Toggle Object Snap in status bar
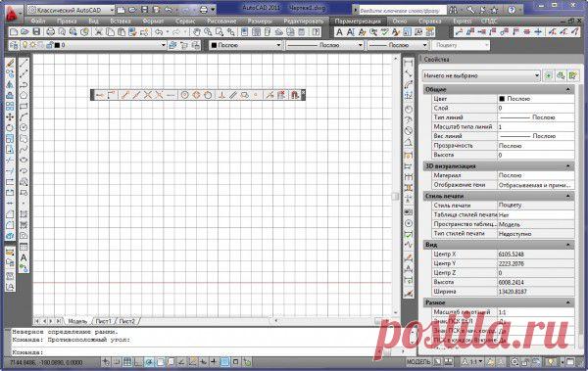The image size is (588, 371). click(x=160, y=362)
